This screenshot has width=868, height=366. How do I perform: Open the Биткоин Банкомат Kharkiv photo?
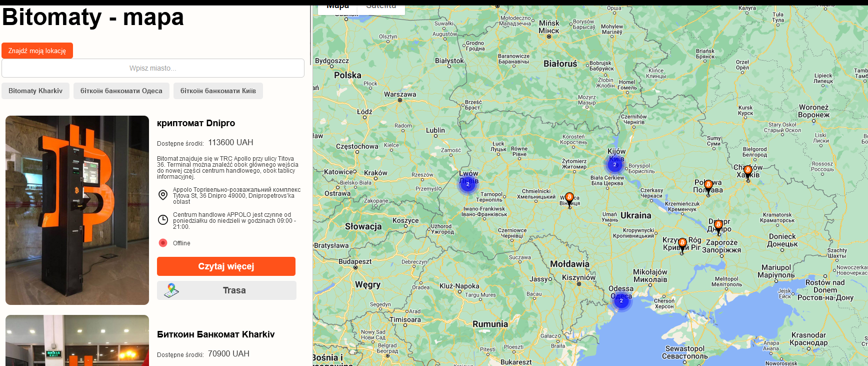click(77, 340)
